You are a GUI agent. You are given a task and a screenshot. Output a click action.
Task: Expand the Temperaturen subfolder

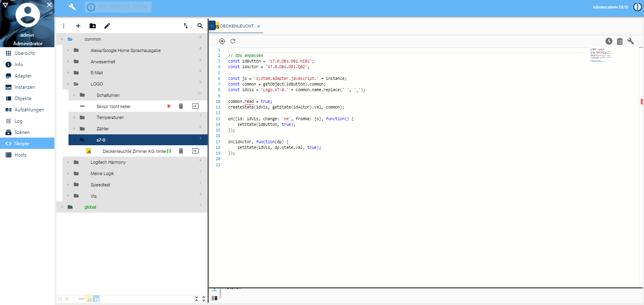pyautogui.click(x=74, y=117)
